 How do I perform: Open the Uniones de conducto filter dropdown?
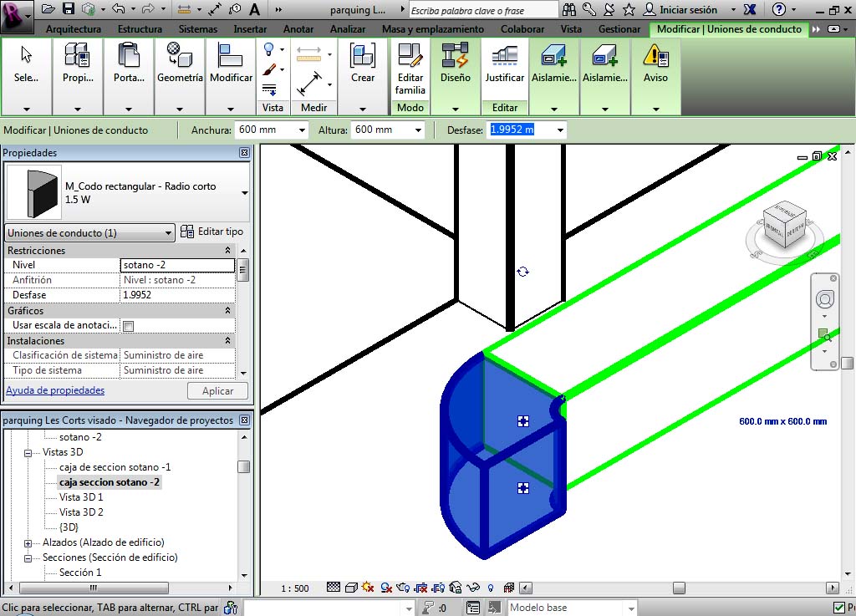(168, 233)
